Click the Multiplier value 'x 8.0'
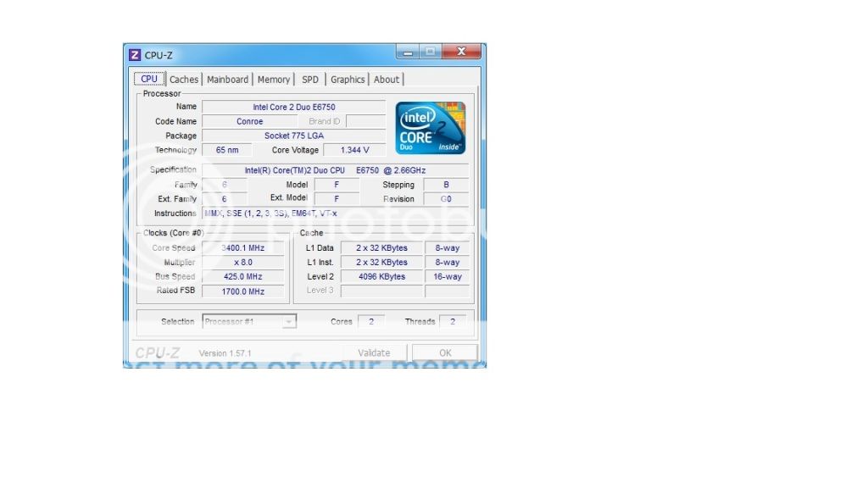Screen dimensions: 868x488 click(x=243, y=263)
